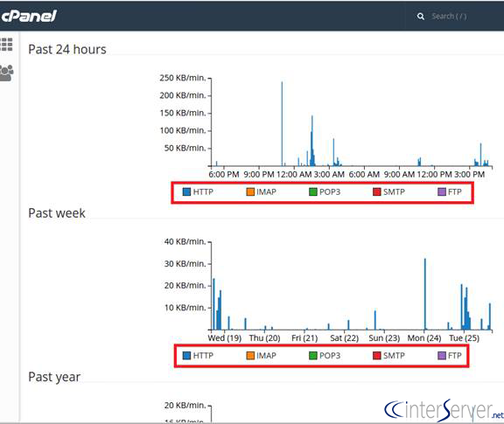The height and width of the screenshot is (424, 504).
Task: Click the 10 KB/min. axis label
Action: tap(185, 308)
